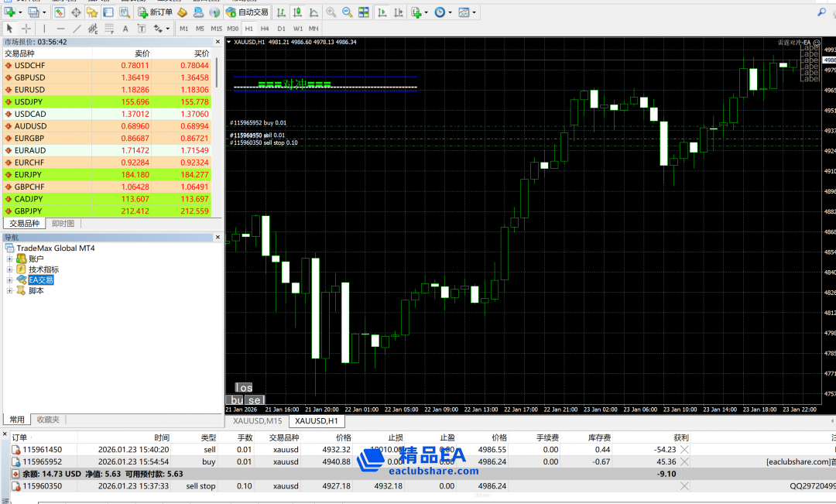This screenshot has width=836, height=504.
Task: Switch to the XAUUSD,M15 chart tab
Action: point(258,421)
